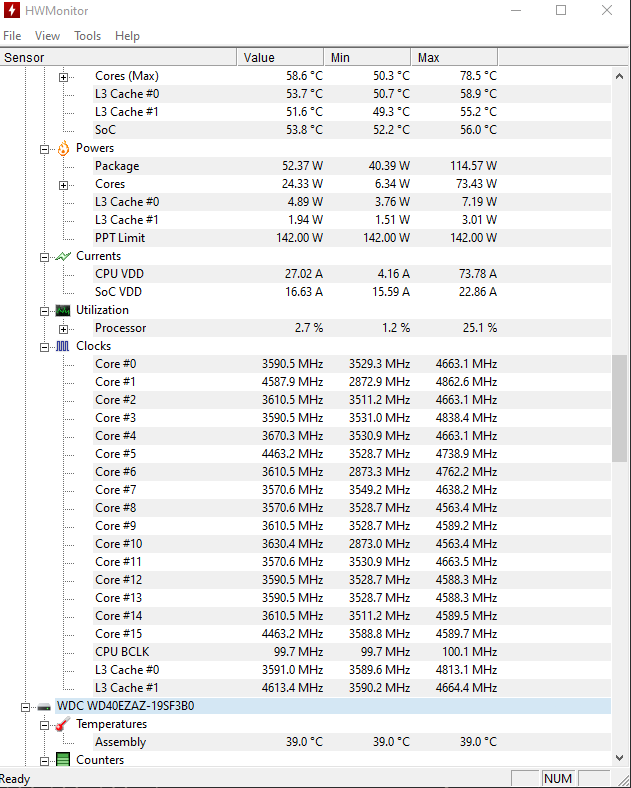Collapse the Utilization section

click(x=45, y=311)
